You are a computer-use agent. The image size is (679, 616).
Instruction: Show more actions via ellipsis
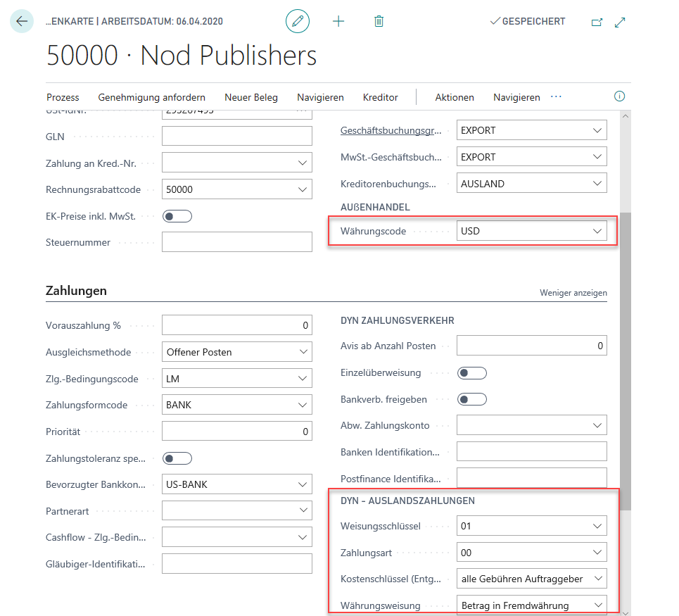point(556,96)
